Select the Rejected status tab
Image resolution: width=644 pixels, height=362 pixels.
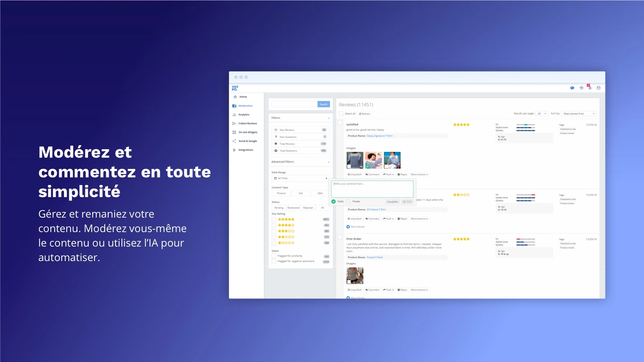coord(308,208)
